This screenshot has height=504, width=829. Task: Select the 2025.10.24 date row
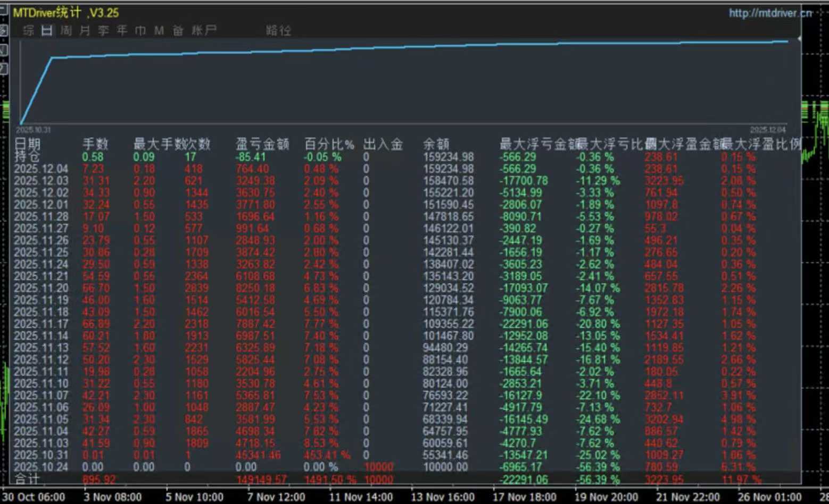(41, 467)
